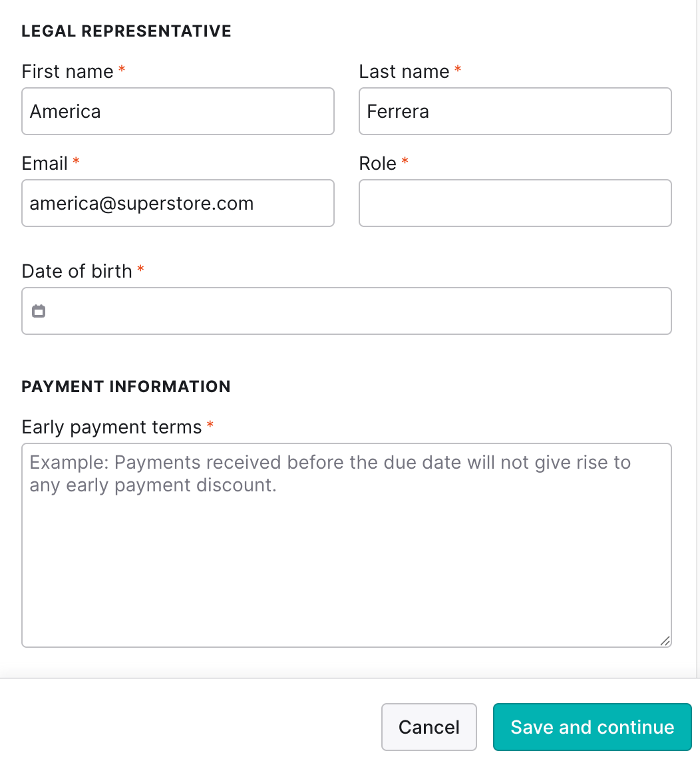Click the Save and continue button
Screen dimensions: 700x771
click(592, 727)
